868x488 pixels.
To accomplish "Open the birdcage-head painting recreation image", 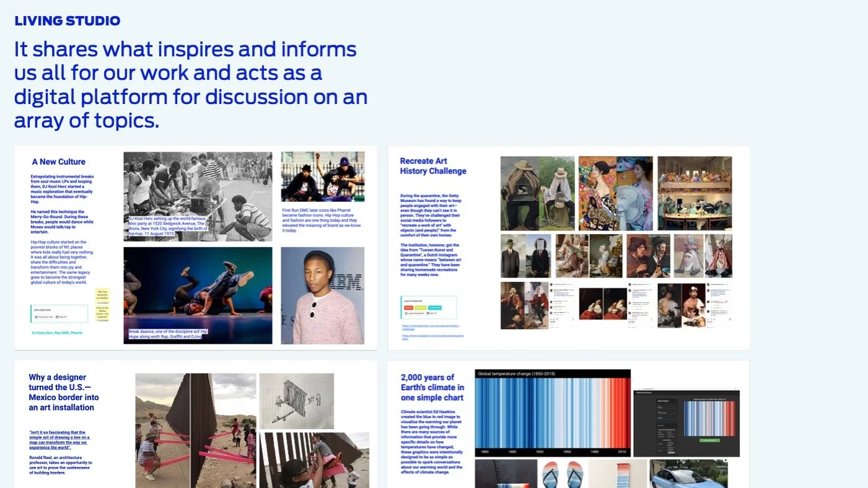I will point(537,193).
